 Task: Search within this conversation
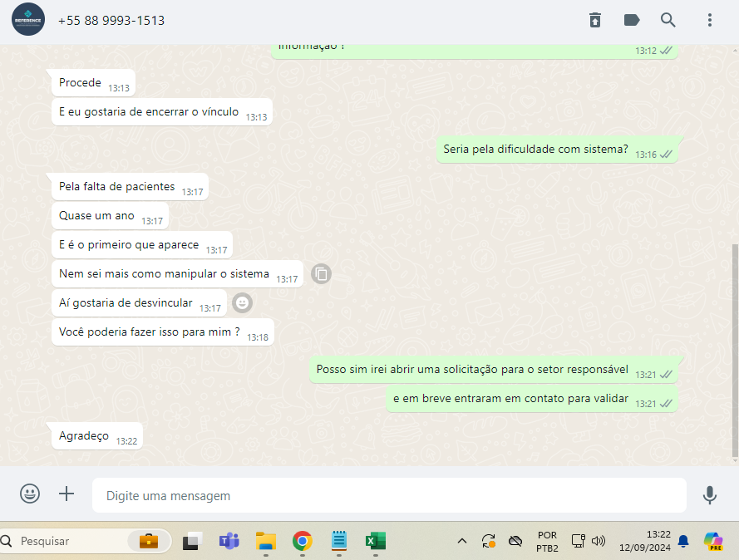pyautogui.click(x=668, y=20)
